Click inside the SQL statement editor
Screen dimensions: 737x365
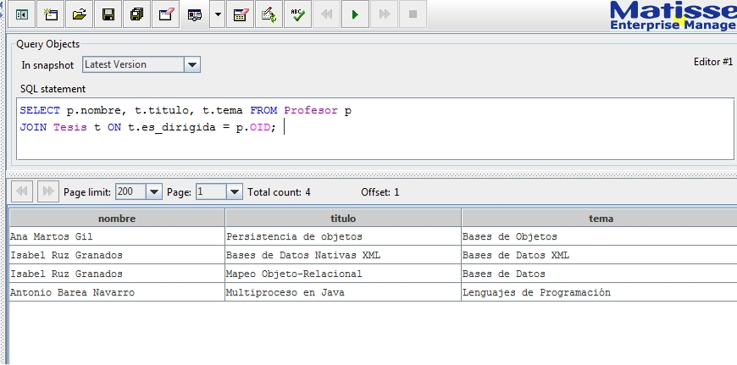point(375,129)
